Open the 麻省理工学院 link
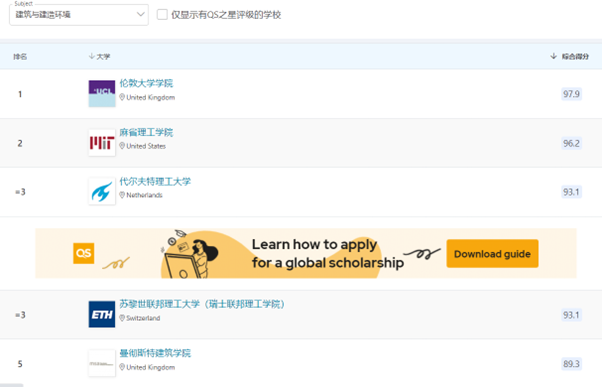Viewport: 602px width, 387px height. pyautogui.click(x=146, y=132)
